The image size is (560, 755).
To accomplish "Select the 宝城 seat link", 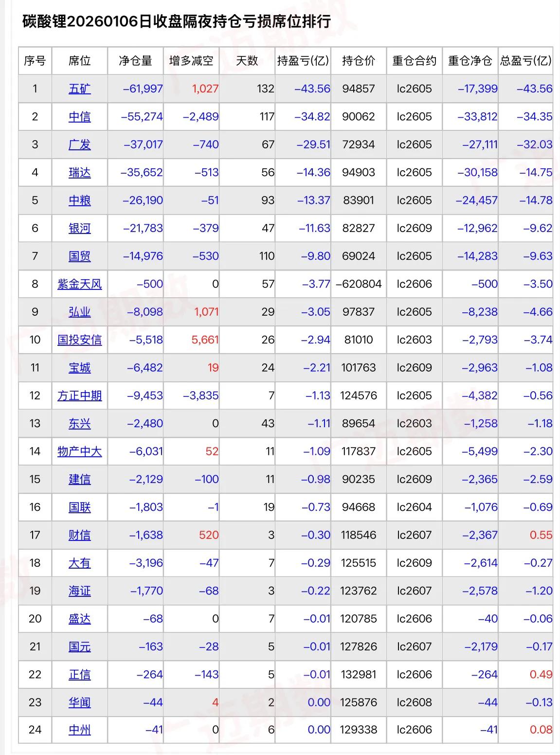I will (79, 368).
